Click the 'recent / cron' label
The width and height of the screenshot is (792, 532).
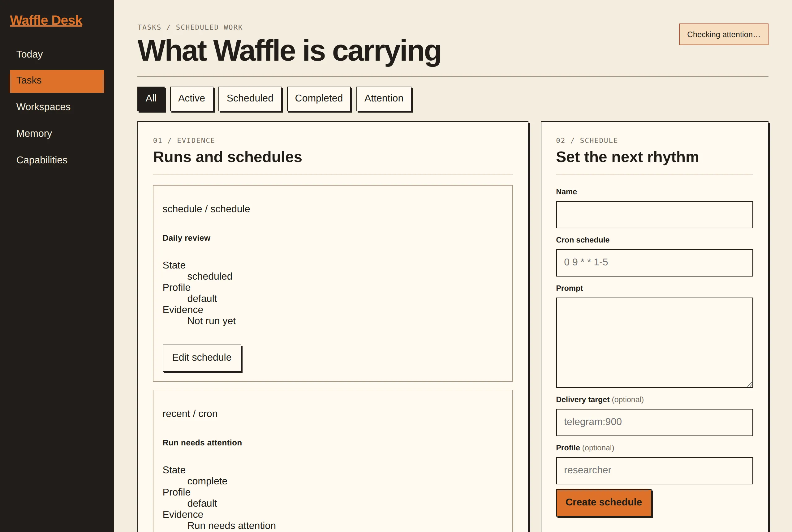click(190, 414)
